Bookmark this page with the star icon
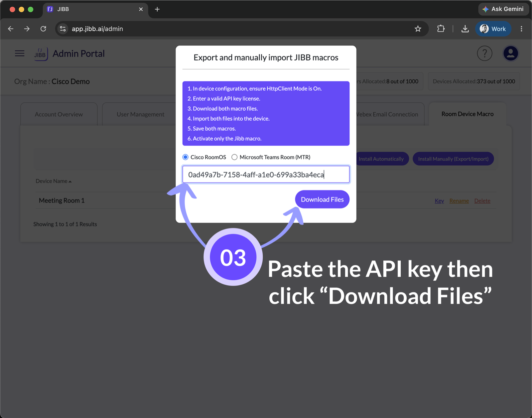 pos(418,29)
